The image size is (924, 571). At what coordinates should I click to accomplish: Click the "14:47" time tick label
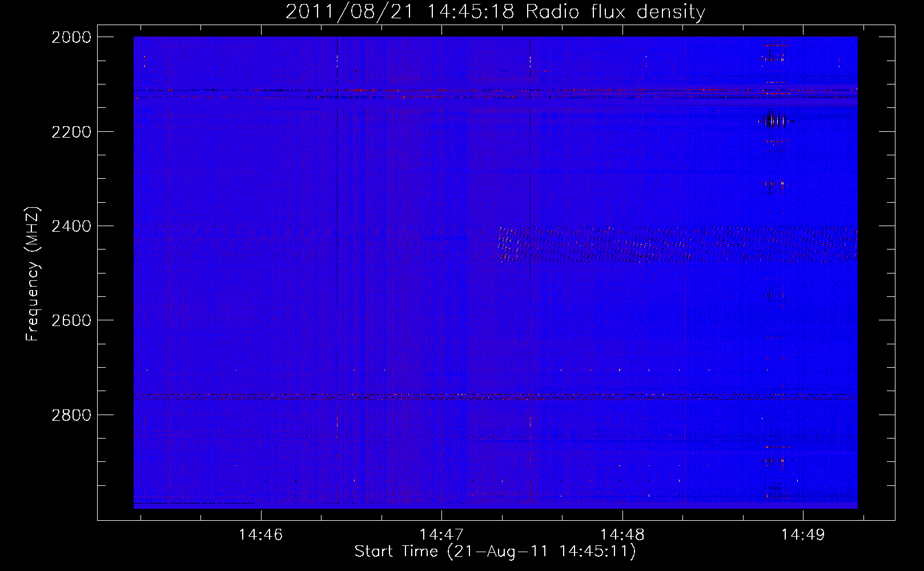click(441, 535)
